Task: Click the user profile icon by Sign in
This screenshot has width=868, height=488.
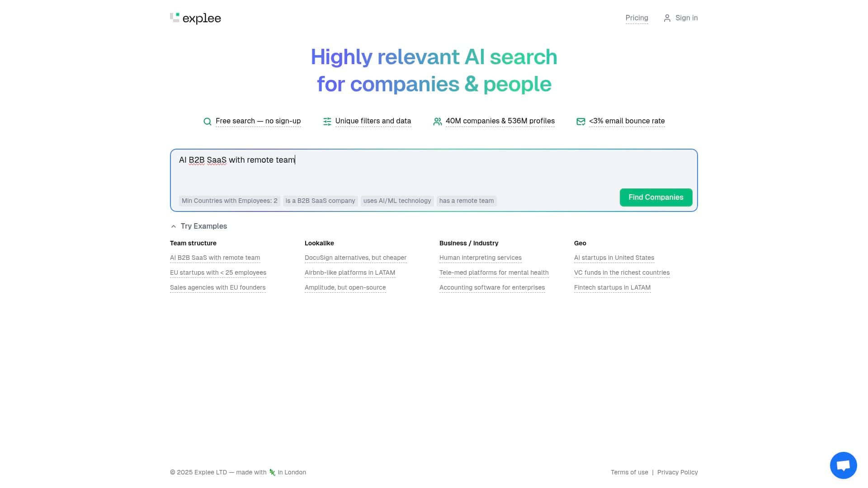Action: [x=667, y=18]
